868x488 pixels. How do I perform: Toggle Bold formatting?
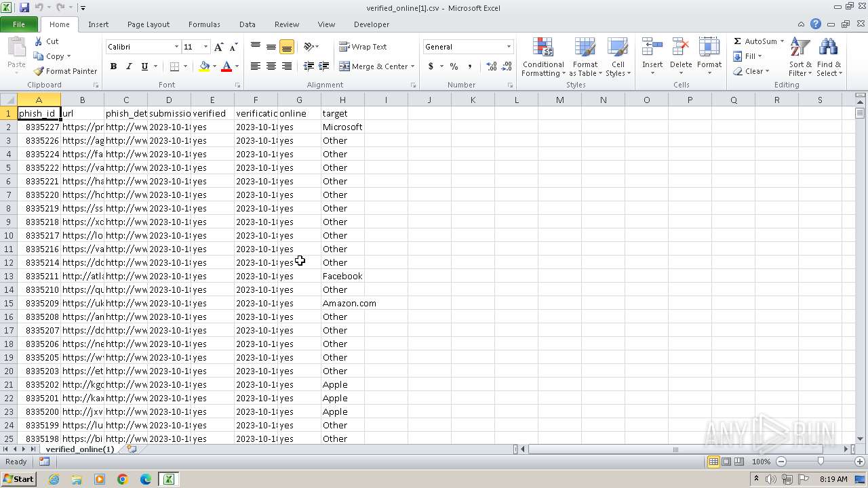point(113,66)
